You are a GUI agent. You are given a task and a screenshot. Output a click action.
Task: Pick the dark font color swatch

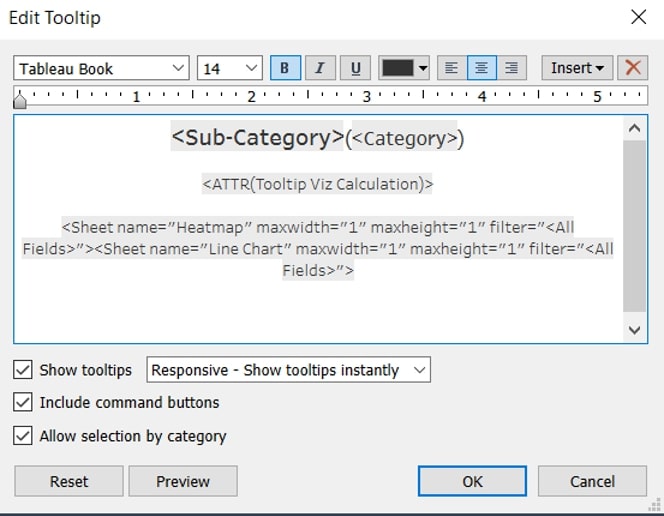coord(398,68)
